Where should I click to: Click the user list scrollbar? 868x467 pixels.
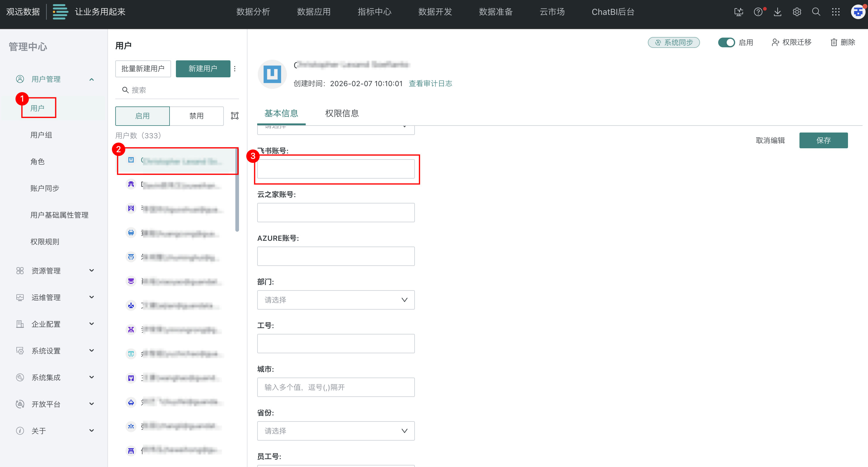[x=237, y=202]
